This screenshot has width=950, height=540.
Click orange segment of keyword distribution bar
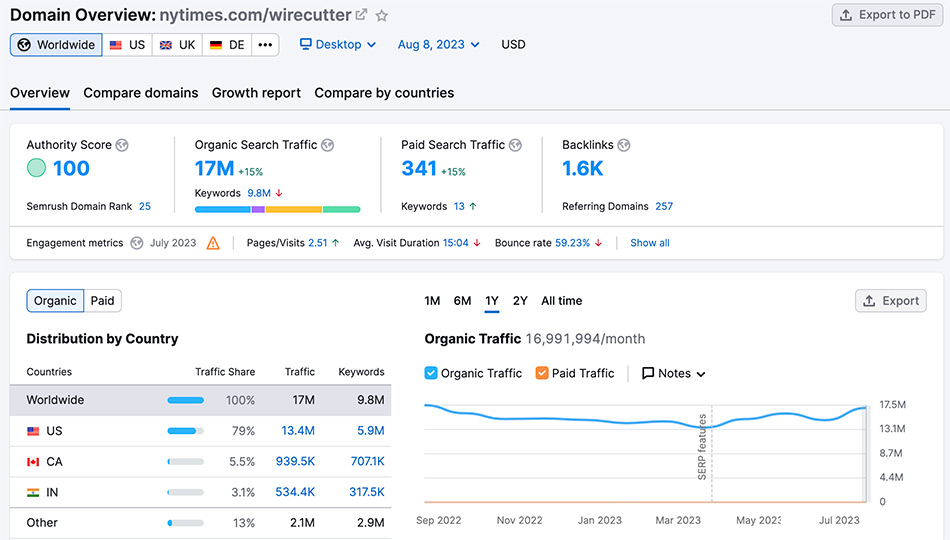pyautogui.click(x=294, y=209)
